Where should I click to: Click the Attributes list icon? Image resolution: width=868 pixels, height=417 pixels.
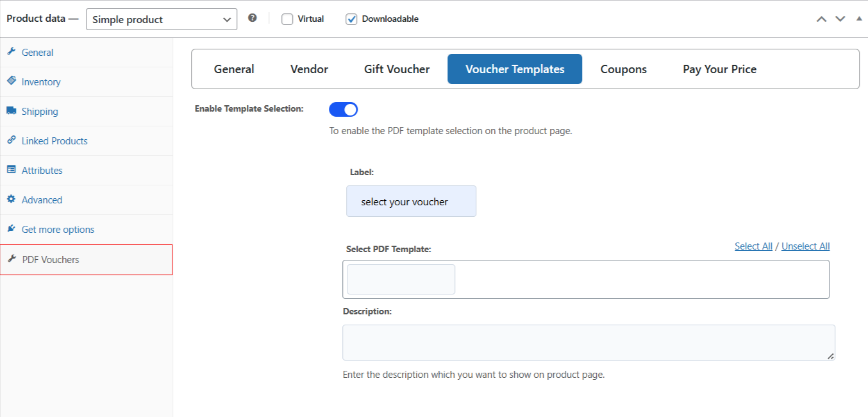click(11, 170)
